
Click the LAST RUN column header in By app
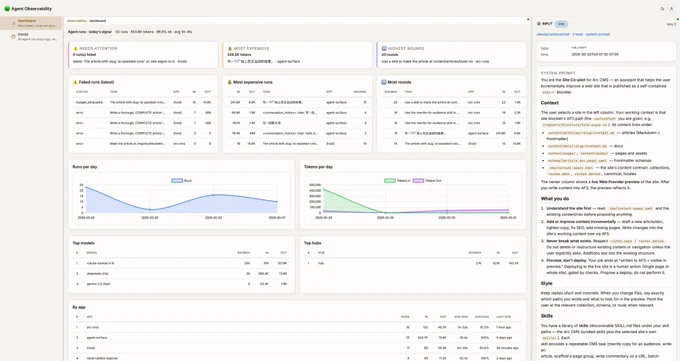(x=503, y=317)
